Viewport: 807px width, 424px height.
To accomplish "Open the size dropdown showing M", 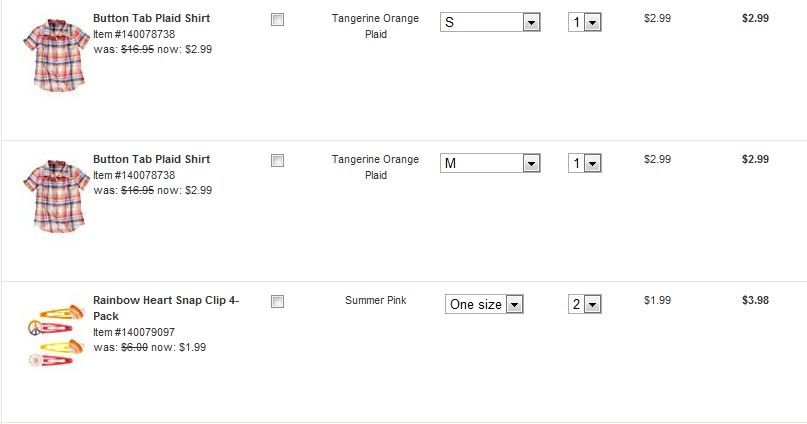I will [x=490, y=163].
